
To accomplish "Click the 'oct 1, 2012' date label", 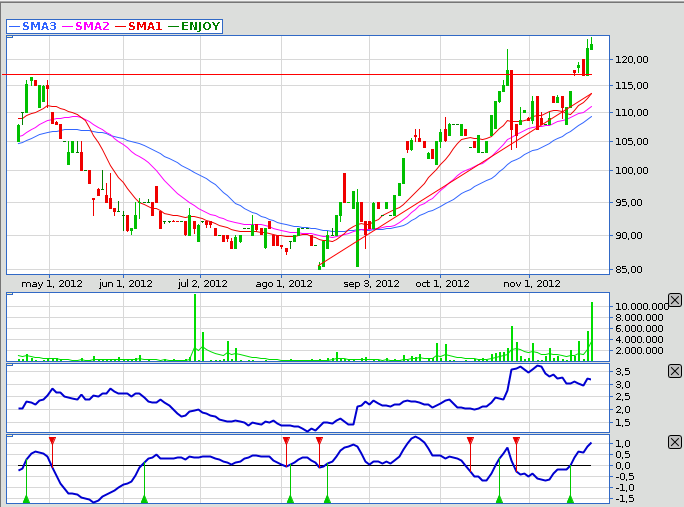I will (x=442, y=284).
